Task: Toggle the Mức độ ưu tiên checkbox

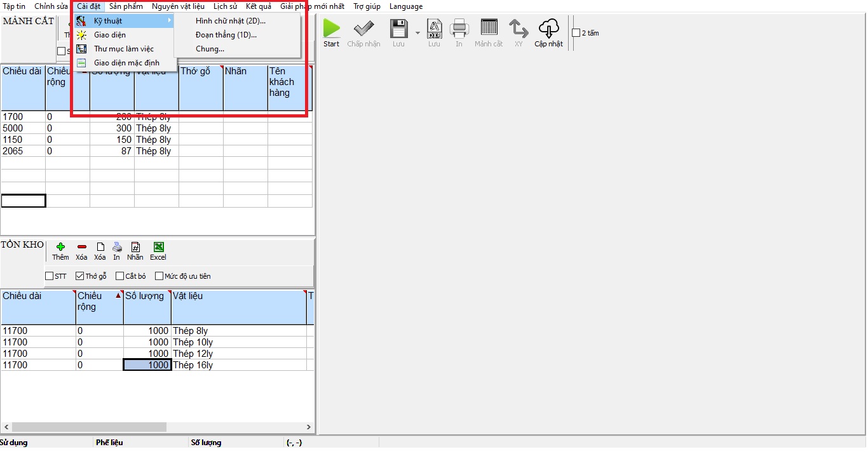Action: point(159,276)
